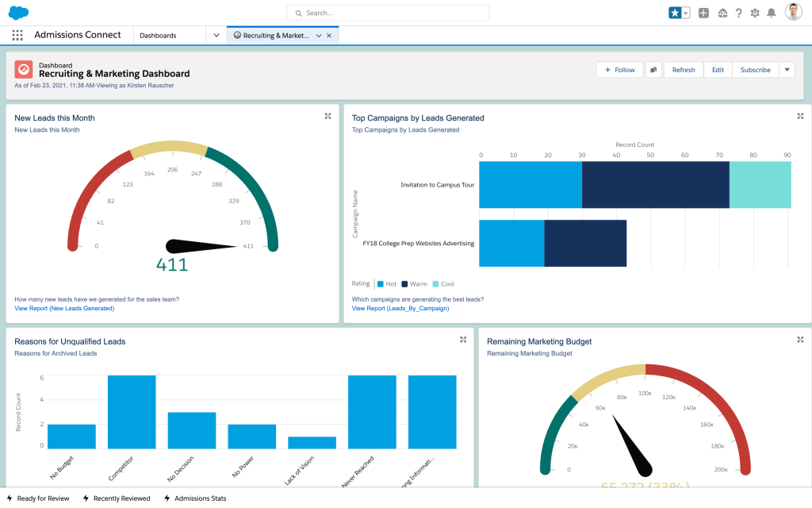Screen dimensions: 812x508
Task: Open the notifications bell
Action: (x=771, y=13)
